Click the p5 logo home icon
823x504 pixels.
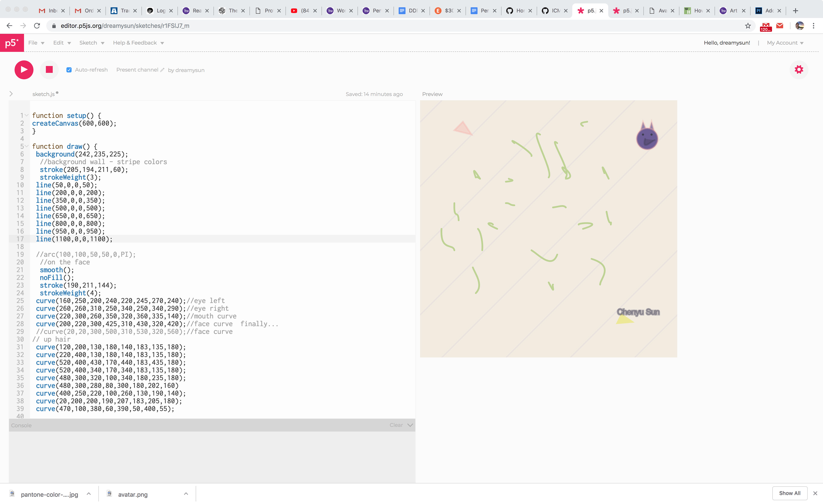pos(12,43)
